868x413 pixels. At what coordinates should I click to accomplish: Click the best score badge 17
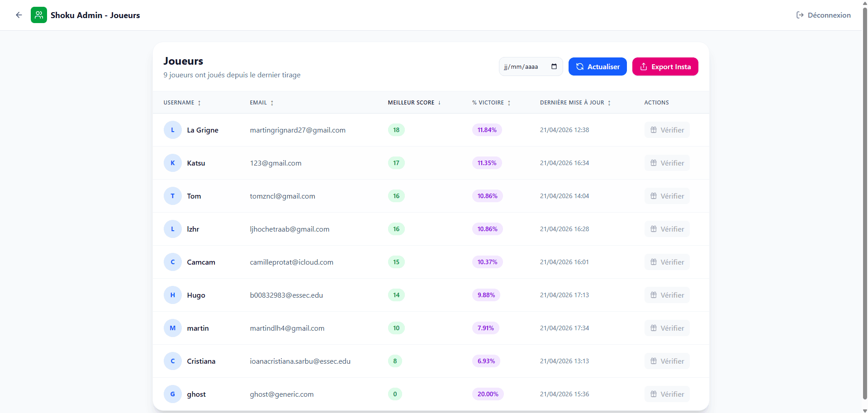coord(396,163)
